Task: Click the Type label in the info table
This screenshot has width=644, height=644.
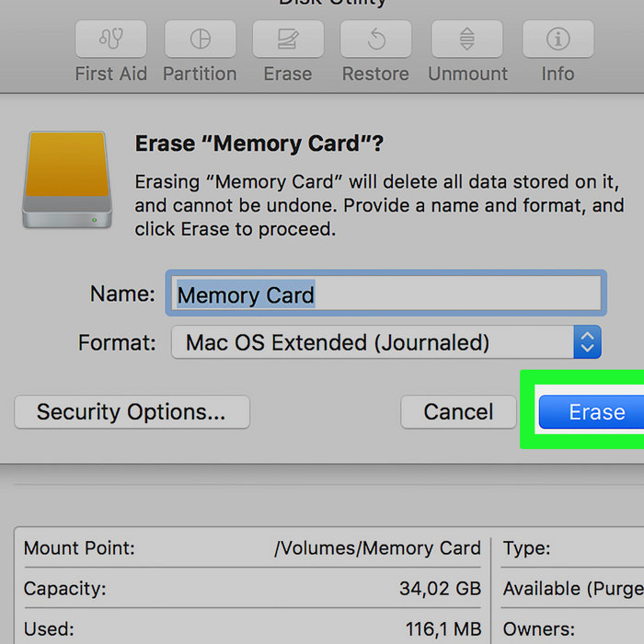Action: pyautogui.click(x=526, y=548)
